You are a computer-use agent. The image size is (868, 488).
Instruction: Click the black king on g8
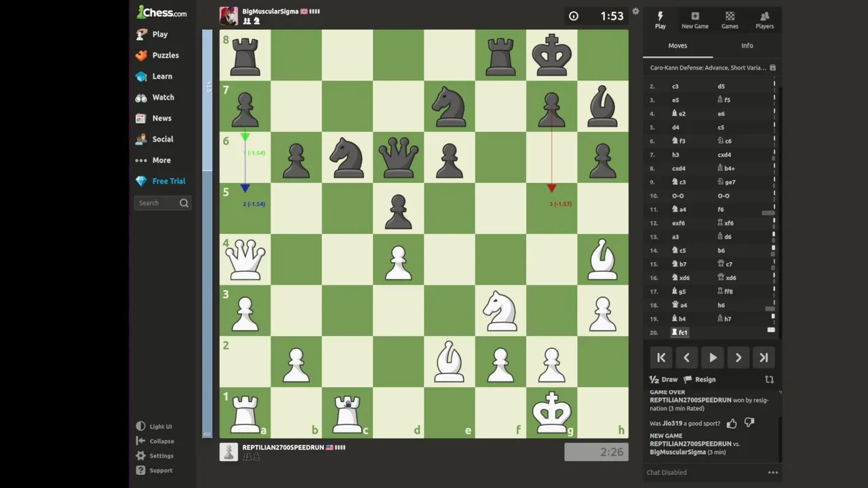click(552, 54)
